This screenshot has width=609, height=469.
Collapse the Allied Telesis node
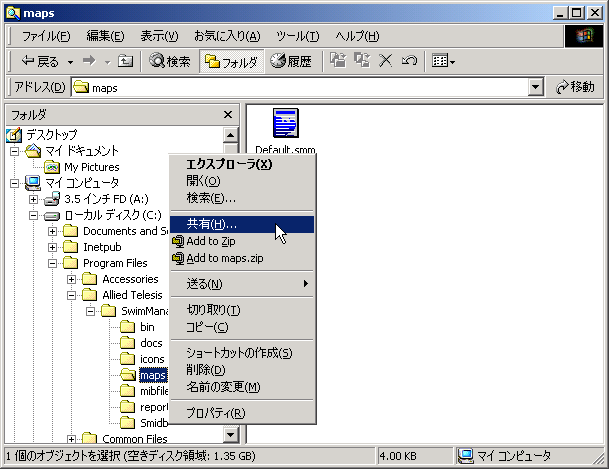point(71,295)
